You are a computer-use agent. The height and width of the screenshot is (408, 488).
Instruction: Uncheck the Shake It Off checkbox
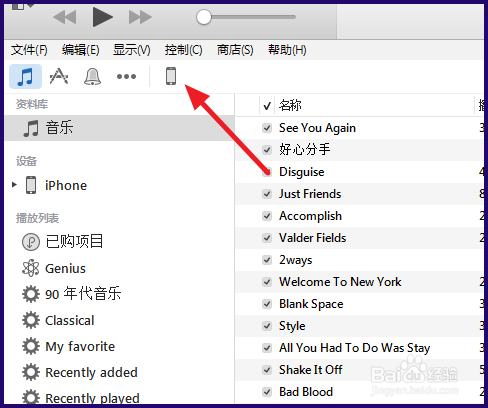(x=267, y=370)
